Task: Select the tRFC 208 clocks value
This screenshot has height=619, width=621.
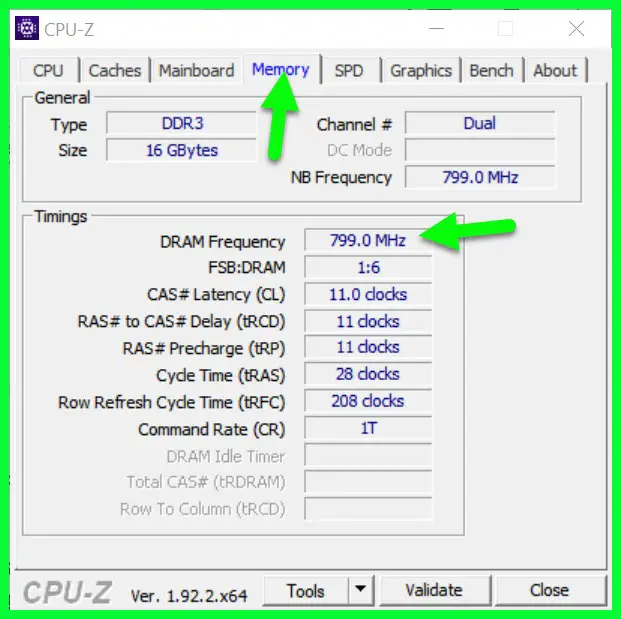Action: point(368,401)
